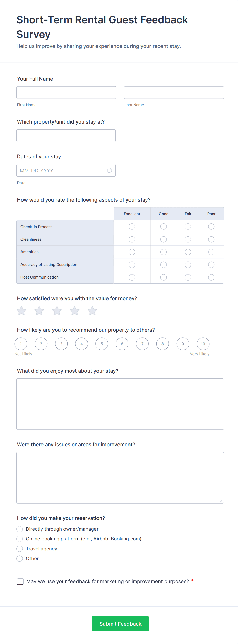Rate Accuracy of Listing Description as Excellent
Viewport: 238px width, 644px height.
point(132,264)
